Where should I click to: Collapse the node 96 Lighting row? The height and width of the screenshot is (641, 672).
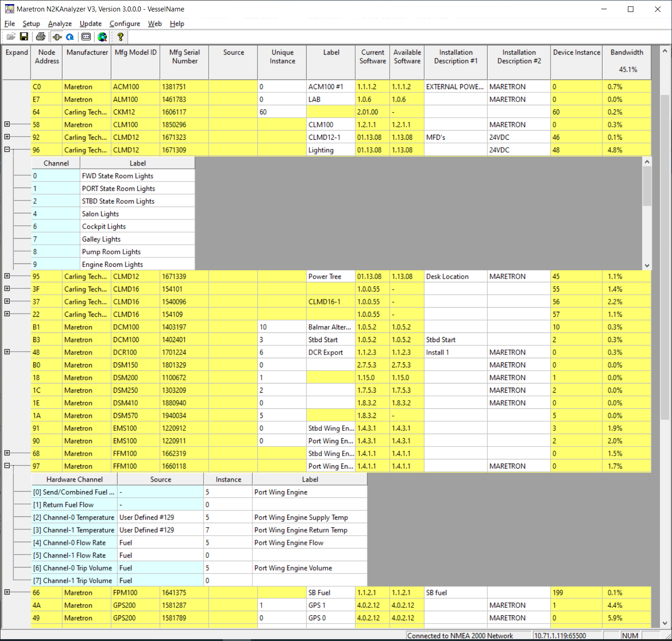7,149
